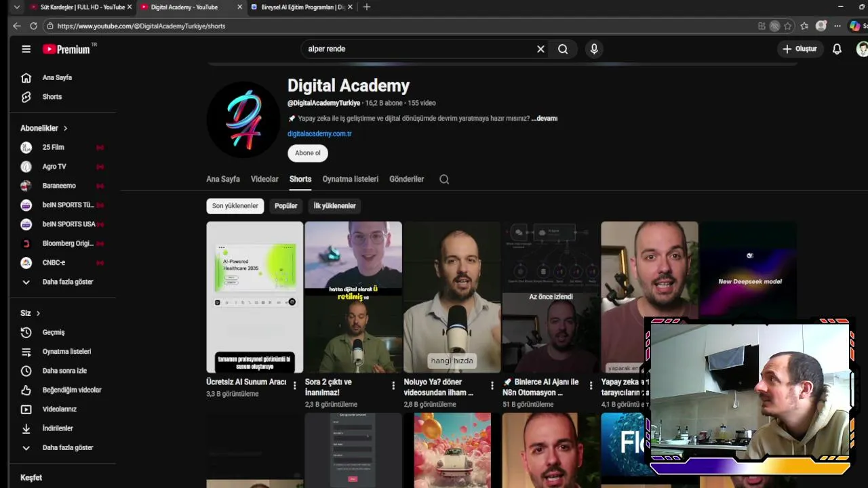The image size is (868, 488).
Task: Start voice search with the microphone icon
Action: coord(594,49)
